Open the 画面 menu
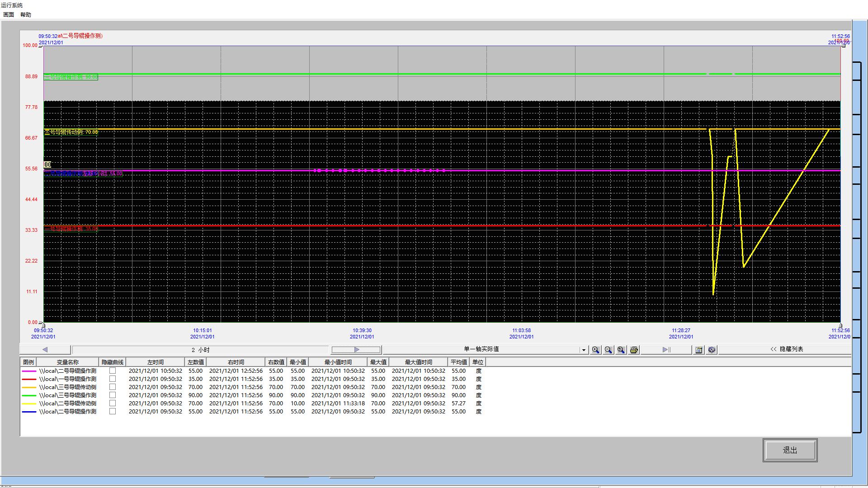Viewport: 868px width, 488px height. [x=9, y=14]
